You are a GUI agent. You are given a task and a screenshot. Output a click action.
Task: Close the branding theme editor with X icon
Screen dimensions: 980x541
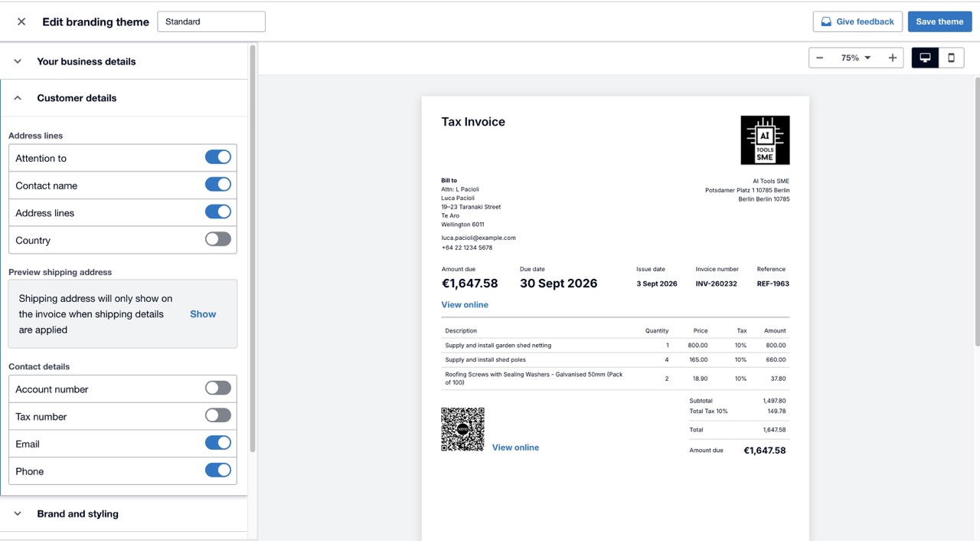point(21,21)
